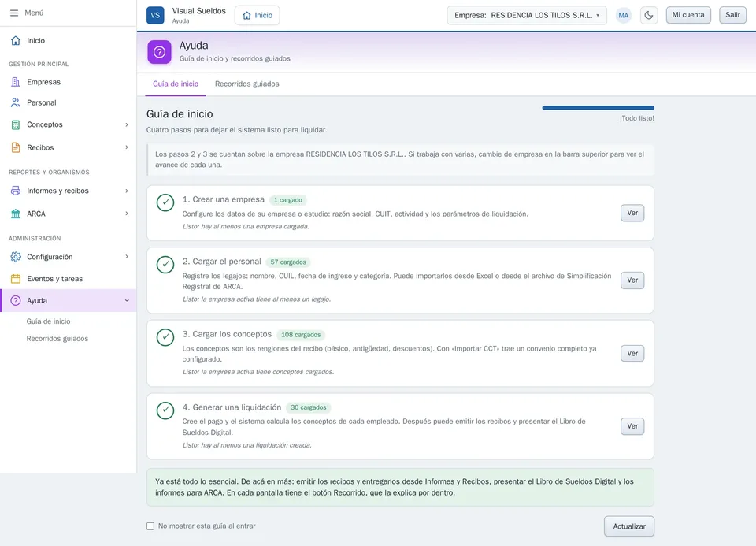Image resolution: width=756 pixels, height=546 pixels.
Task: Select the Guía de inicio tab
Action: (x=176, y=84)
